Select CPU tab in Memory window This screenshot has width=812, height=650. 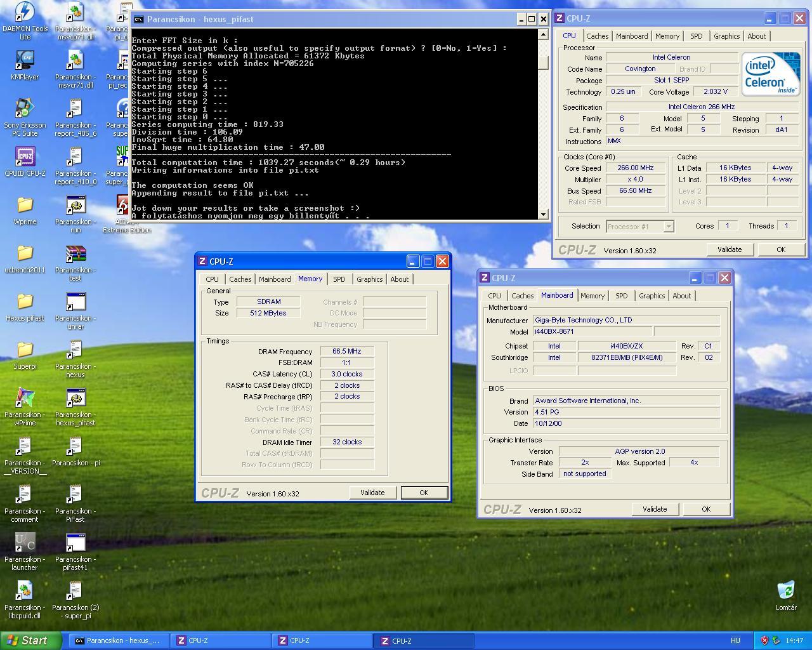[x=212, y=279]
